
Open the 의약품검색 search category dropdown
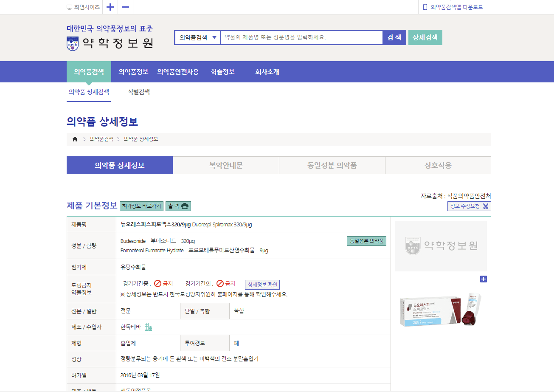click(x=197, y=37)
